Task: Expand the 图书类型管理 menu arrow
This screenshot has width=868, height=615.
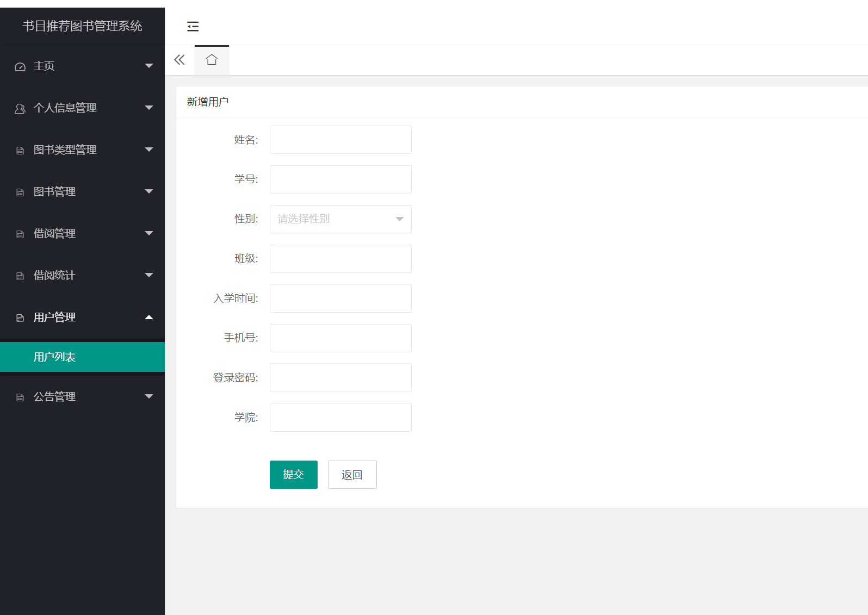Action: coord(149,150)
